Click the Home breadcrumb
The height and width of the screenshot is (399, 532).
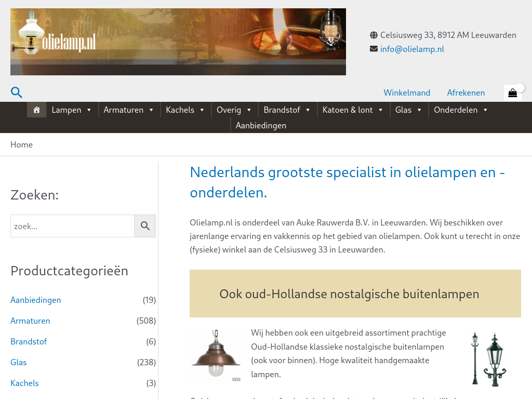click(x=21, y=144)
